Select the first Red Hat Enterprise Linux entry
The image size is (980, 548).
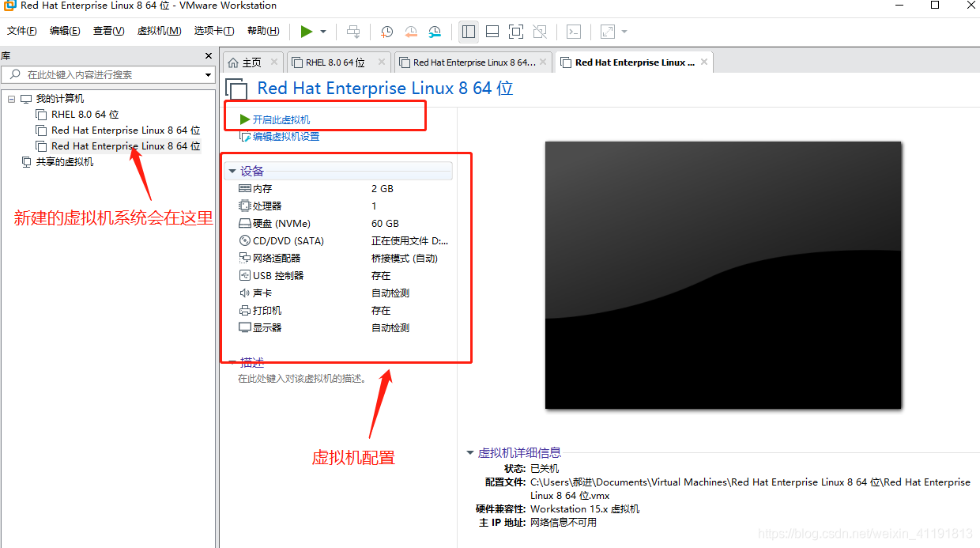click(126, 130)
